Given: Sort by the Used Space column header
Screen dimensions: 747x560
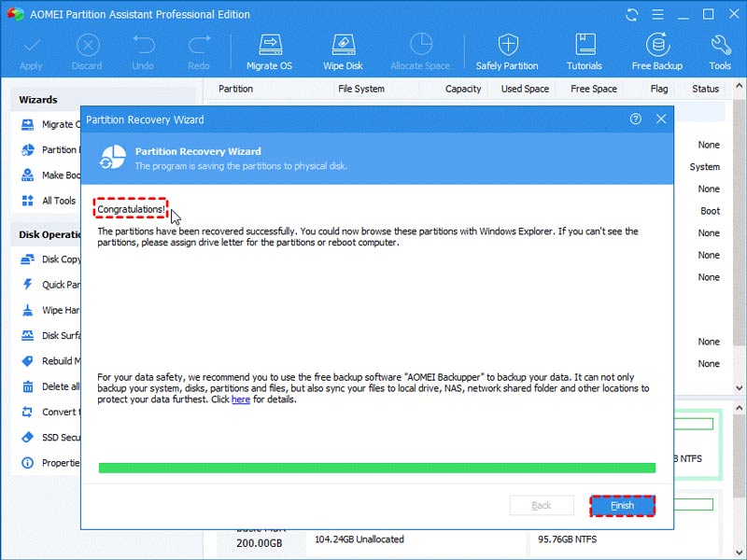Looking at the screenshot, I should point(525,89).
